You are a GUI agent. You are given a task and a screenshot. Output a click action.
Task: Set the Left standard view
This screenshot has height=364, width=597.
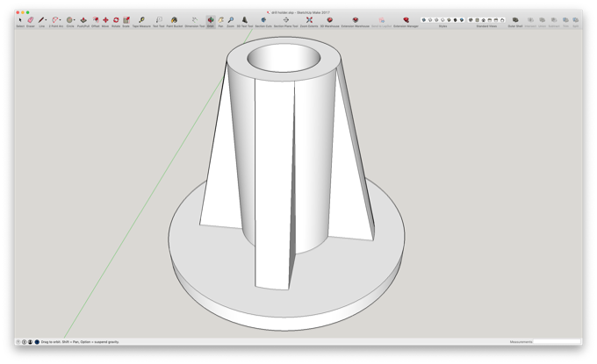tap(502, 20)
